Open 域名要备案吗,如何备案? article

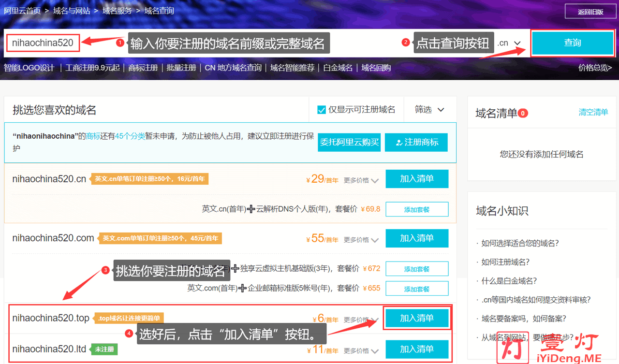click(x=524, y=319)
